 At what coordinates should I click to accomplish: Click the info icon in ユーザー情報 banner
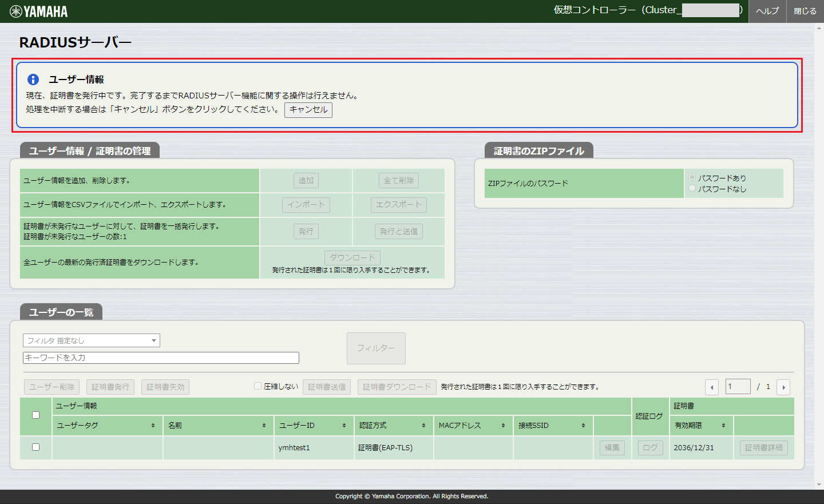[33, 79]
